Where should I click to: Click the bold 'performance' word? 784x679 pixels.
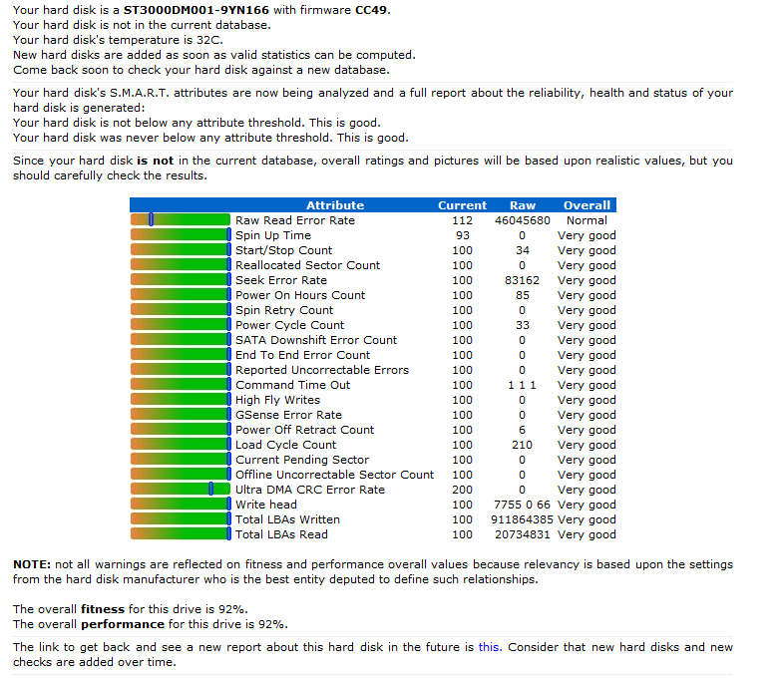click(x=123, y=624)
